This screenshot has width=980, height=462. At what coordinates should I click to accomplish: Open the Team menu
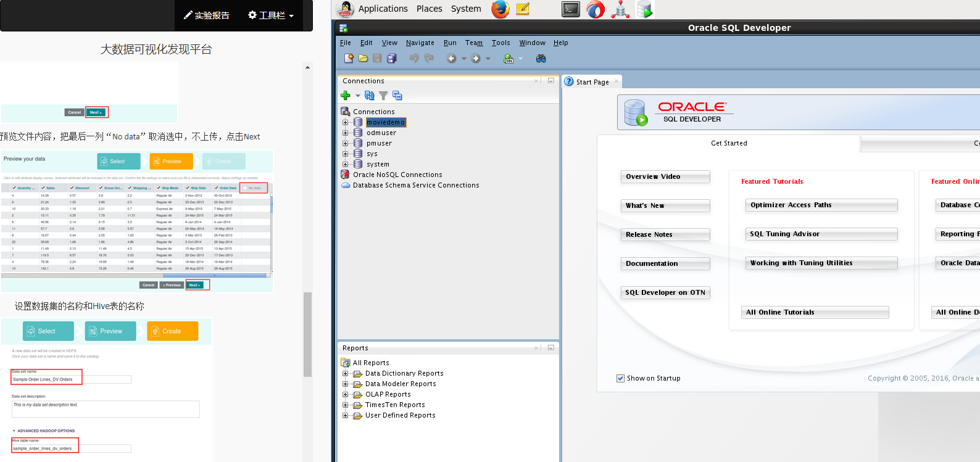click(x=474, y=43)
